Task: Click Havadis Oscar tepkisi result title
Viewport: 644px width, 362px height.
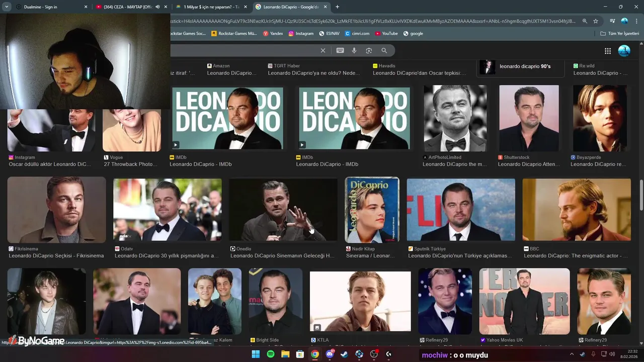Action: coord(419,73)
